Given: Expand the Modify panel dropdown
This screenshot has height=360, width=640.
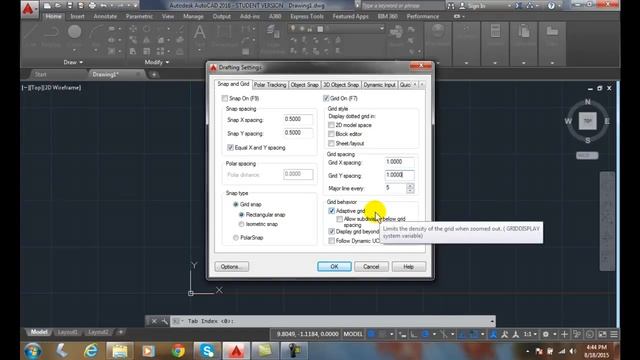Looking at the screenshot, I should tap(157, 62).
